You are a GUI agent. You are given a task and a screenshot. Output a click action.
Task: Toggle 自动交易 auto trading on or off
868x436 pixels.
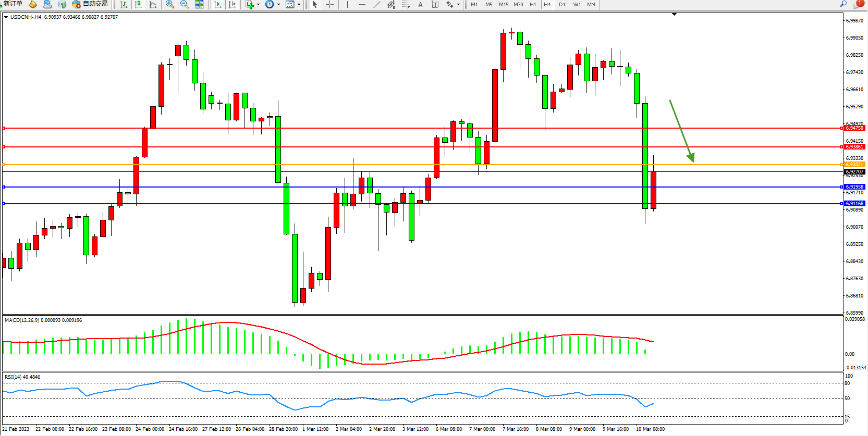coord(90,4)
